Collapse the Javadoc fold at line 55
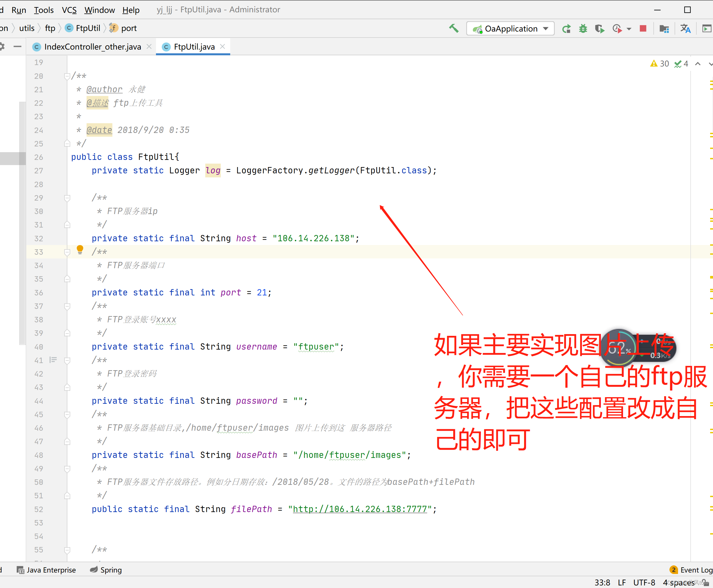This screenshot has width=713, height=588. [67, 550]
